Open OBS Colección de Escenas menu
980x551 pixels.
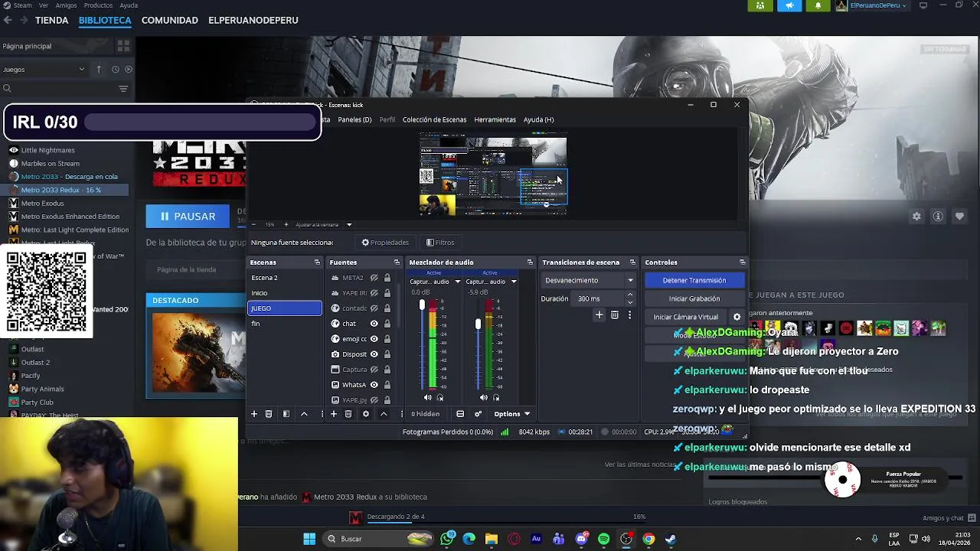434,119
